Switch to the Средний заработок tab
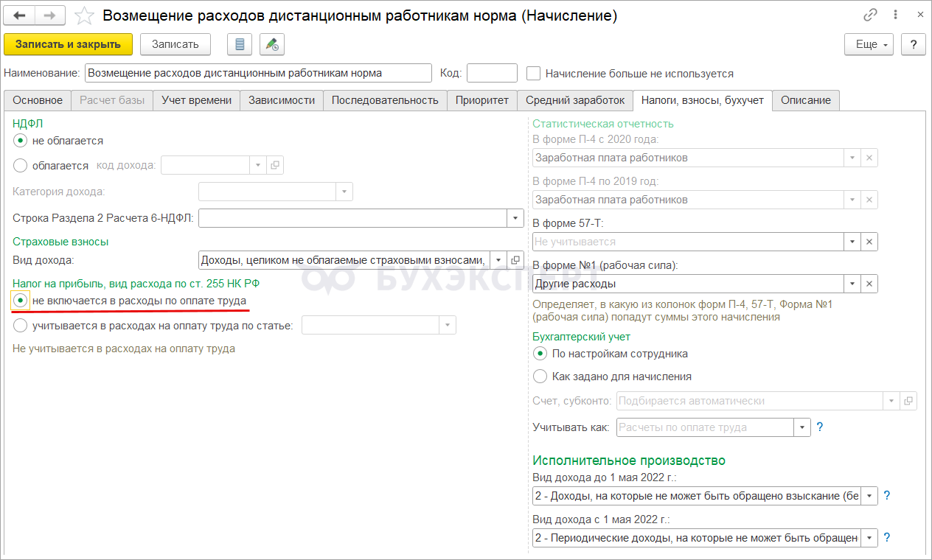This screenshot has width=932, height=560. pos(575,100)
